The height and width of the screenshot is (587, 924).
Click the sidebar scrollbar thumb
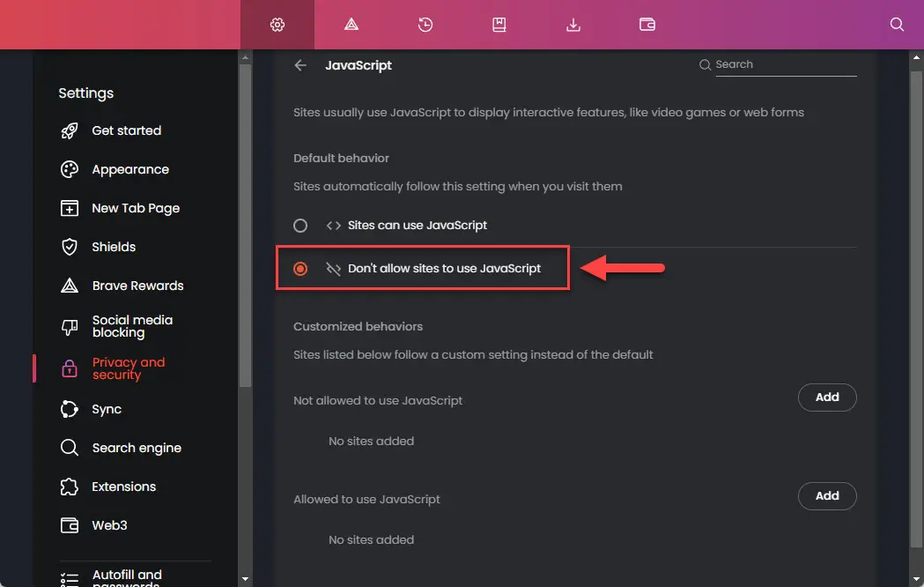pos(245,226)
